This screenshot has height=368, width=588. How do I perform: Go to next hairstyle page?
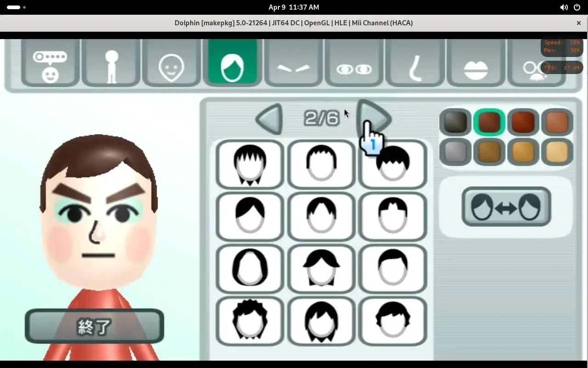click(374, 119)
